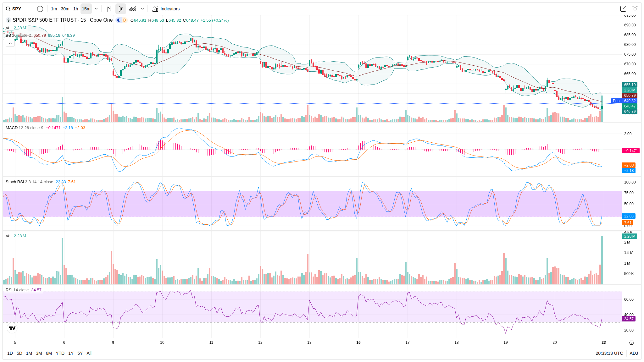This screenshot has width=644, height=362.
Task: Toggle the 1m interval button
Action: (54, 9)
